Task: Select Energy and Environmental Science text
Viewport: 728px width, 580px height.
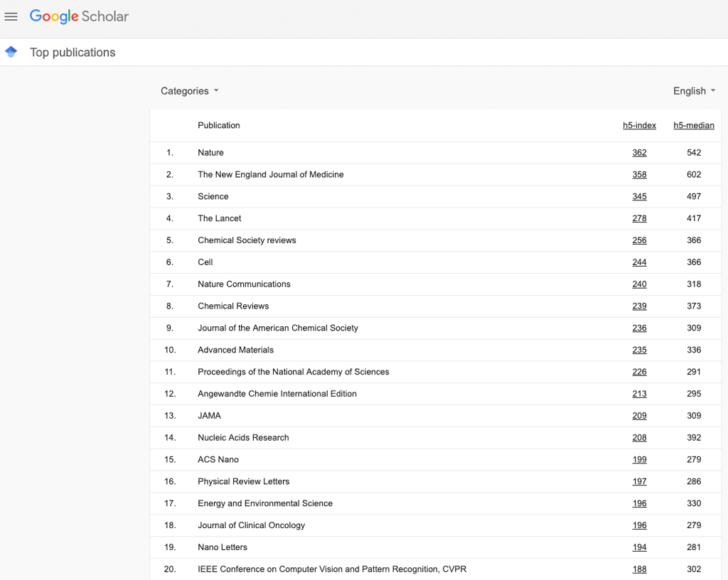Action: [265, 503]
